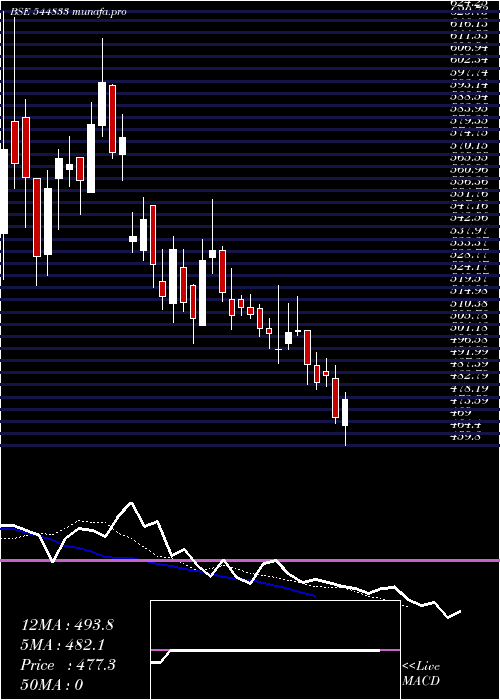Image resolution: width=500 pixels, height=700 pixels.
Task: Click the 537.97 price axis label
Action: coord(469,231)
